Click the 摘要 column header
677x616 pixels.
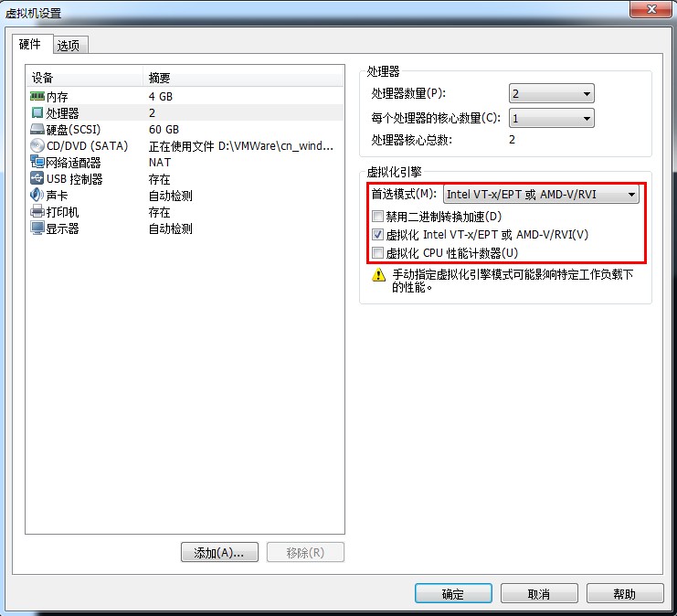tap(243, 78)
